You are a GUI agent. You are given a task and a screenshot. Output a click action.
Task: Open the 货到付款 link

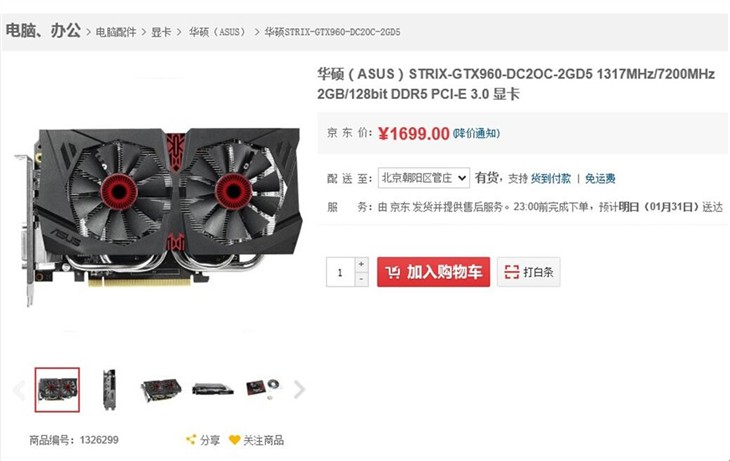tap(551, 178)
